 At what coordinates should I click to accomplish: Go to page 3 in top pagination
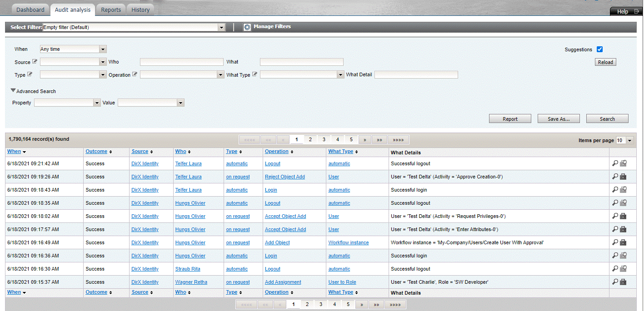pos(324,140)
